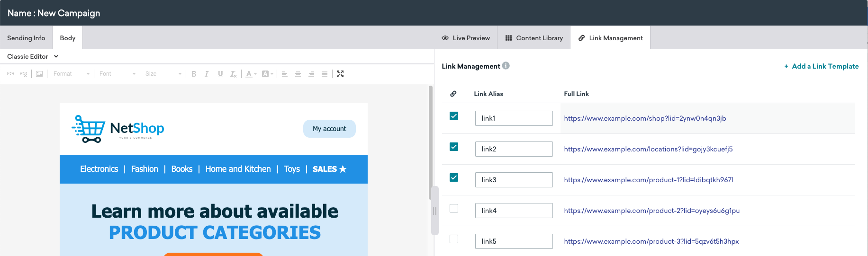Click Fashion in the email navigation
The width and height of the screenshot is (868, 256).
pyautogui.click(x=145, y=169)
